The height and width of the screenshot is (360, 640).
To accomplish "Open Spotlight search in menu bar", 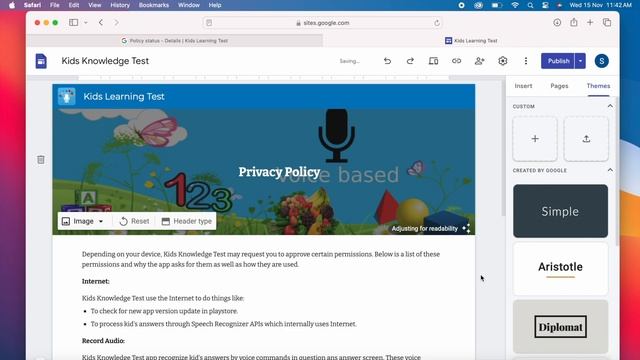I will (x=530, y=5).
